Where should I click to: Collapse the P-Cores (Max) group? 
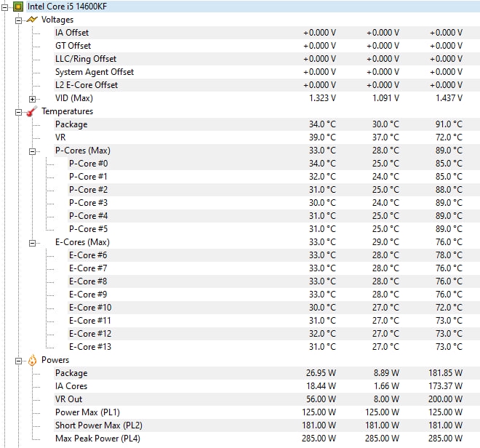coord(32,151)
